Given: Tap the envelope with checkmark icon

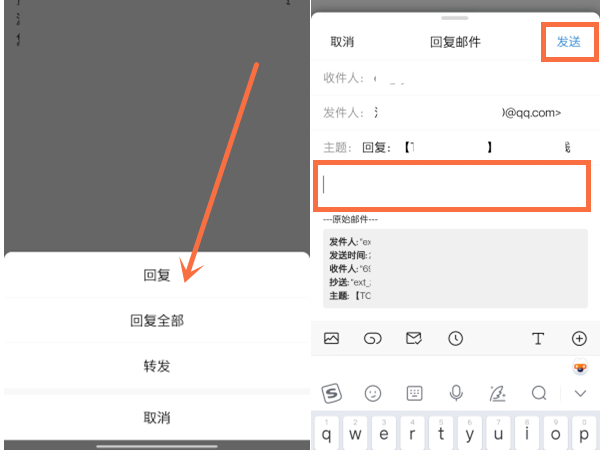Looking at the screenshot, I should click(414, 339).
